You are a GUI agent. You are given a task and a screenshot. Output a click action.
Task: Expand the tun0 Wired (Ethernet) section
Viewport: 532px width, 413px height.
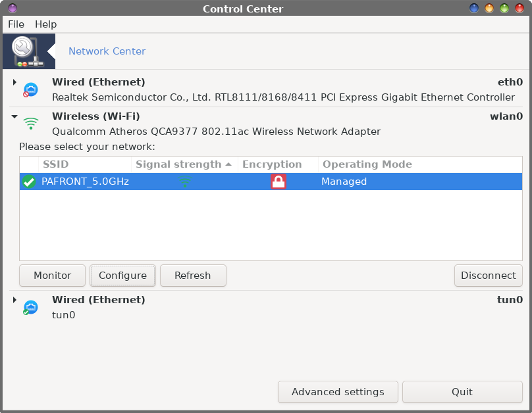coord(14,300)
